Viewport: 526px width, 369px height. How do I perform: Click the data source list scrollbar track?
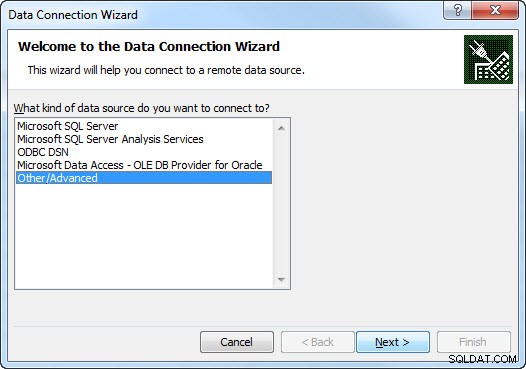(281, 204)
